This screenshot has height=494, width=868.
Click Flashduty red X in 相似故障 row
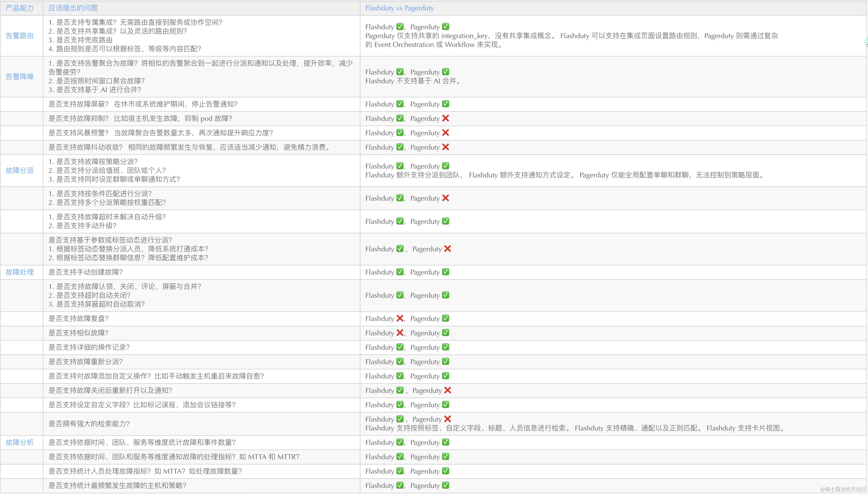coord(400,333)
